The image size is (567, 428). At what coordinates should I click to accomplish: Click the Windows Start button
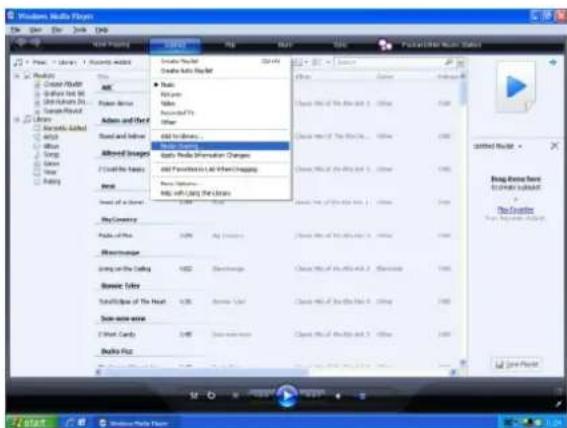pos(32,422)
